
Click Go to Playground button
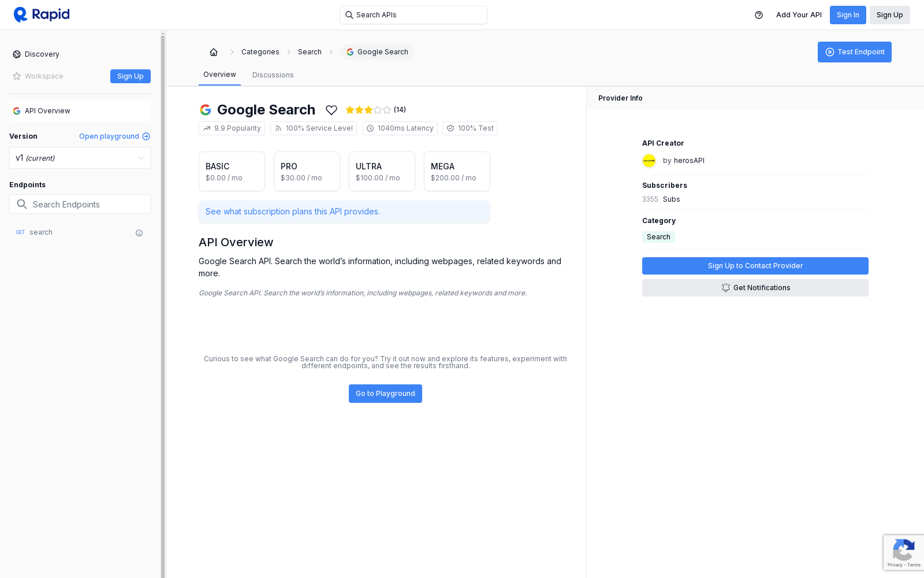point(385,394)
